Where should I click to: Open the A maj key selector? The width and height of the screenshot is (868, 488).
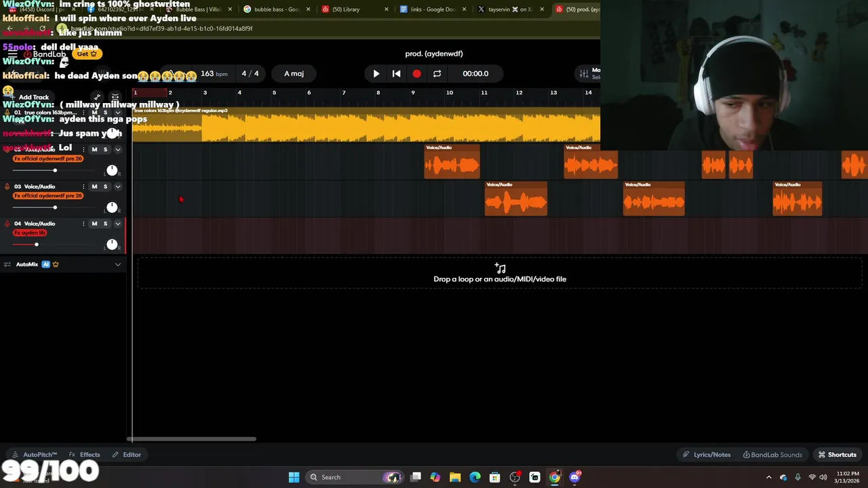pos(294,73)
